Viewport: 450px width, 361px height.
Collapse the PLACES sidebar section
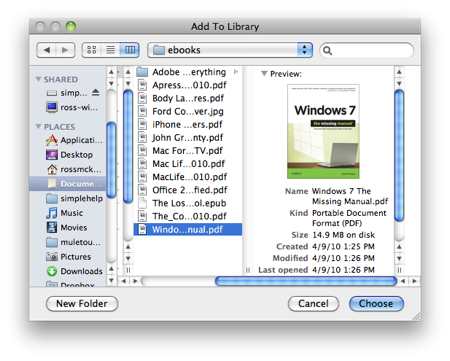click(39, 127)
